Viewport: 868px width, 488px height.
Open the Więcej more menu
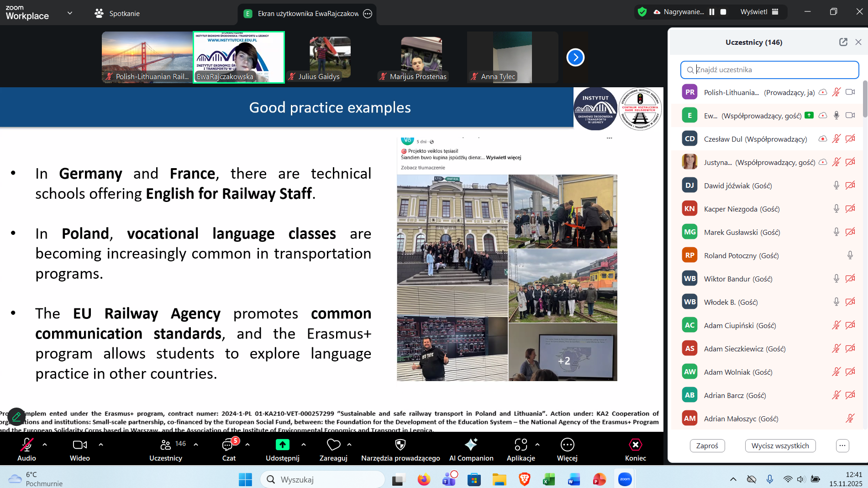pos(567,445)
